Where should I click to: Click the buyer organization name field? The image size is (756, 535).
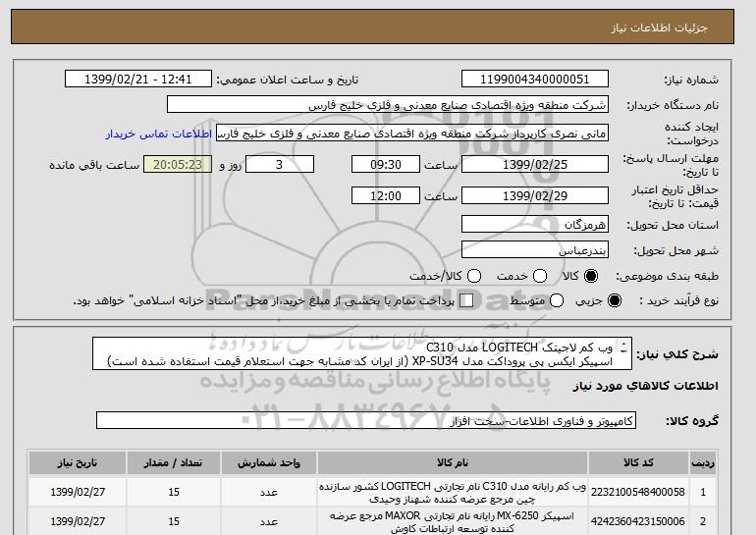pos(388,105)
